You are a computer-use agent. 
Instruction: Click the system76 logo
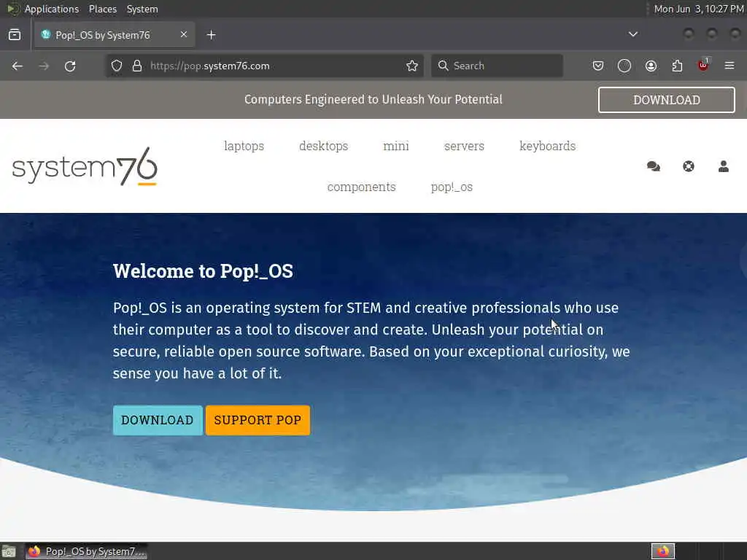coord(85,166)
